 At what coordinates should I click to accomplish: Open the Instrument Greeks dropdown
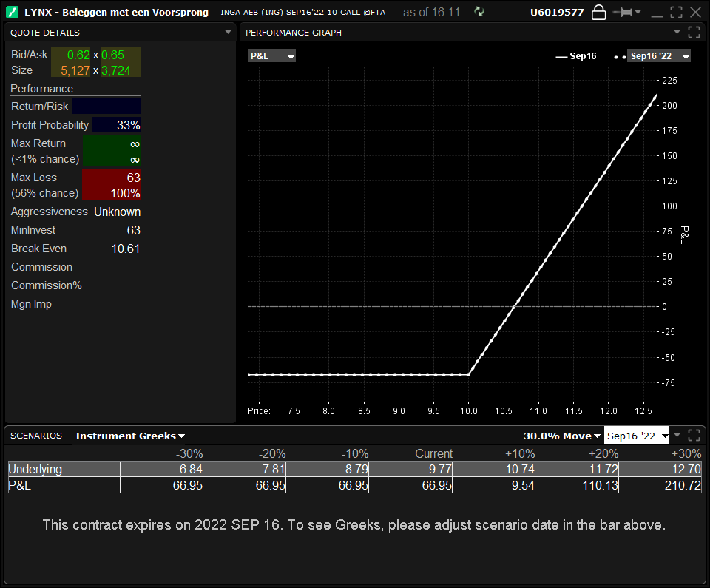coord(130,436)
